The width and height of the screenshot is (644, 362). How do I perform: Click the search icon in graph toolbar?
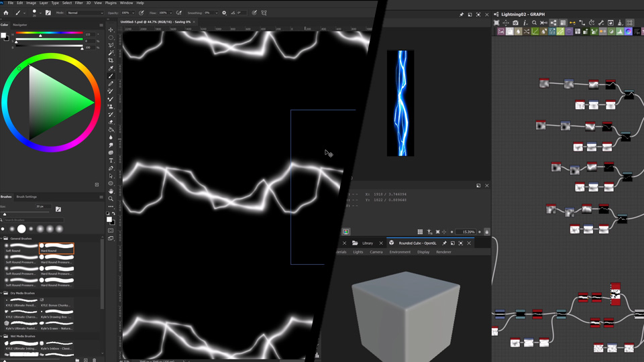click(534, 23)
